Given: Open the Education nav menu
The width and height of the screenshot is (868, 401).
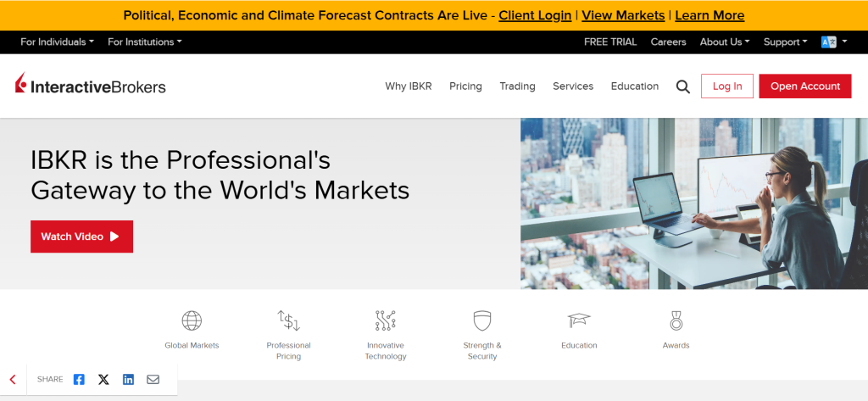Looking at the screenshot, I should [635, 86].
